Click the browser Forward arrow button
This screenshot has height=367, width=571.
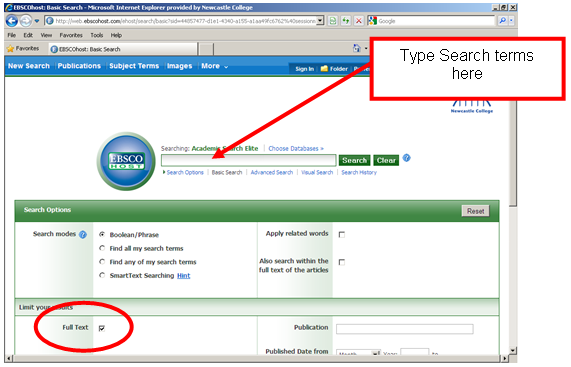coord(25,21)
